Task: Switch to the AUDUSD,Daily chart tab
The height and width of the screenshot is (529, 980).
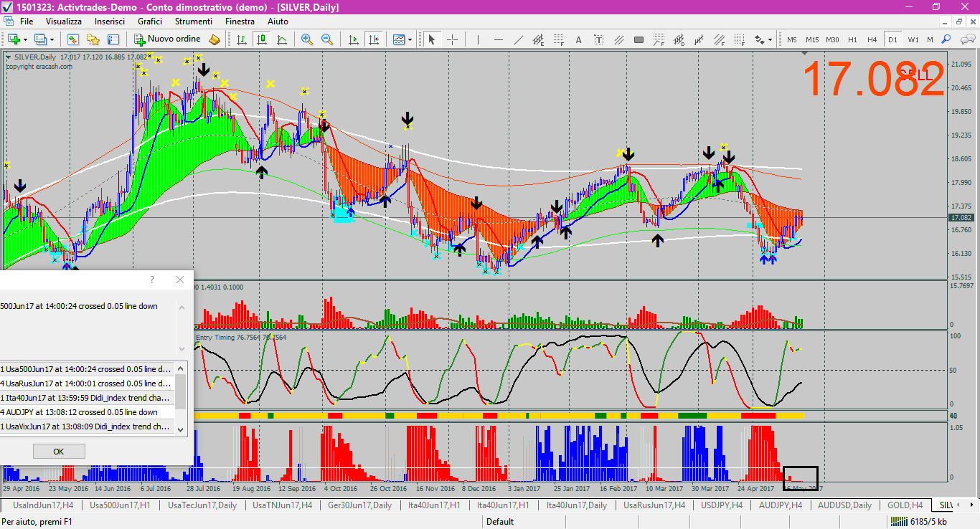Action: click(x=845, y=505)
